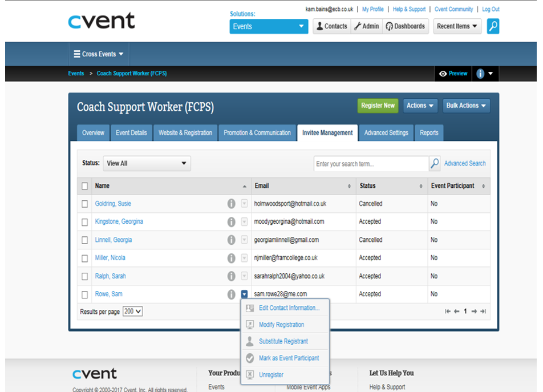The image size is (543, 392).
Task: Sort by Email column arrows
Action: [x=349, y=187]
